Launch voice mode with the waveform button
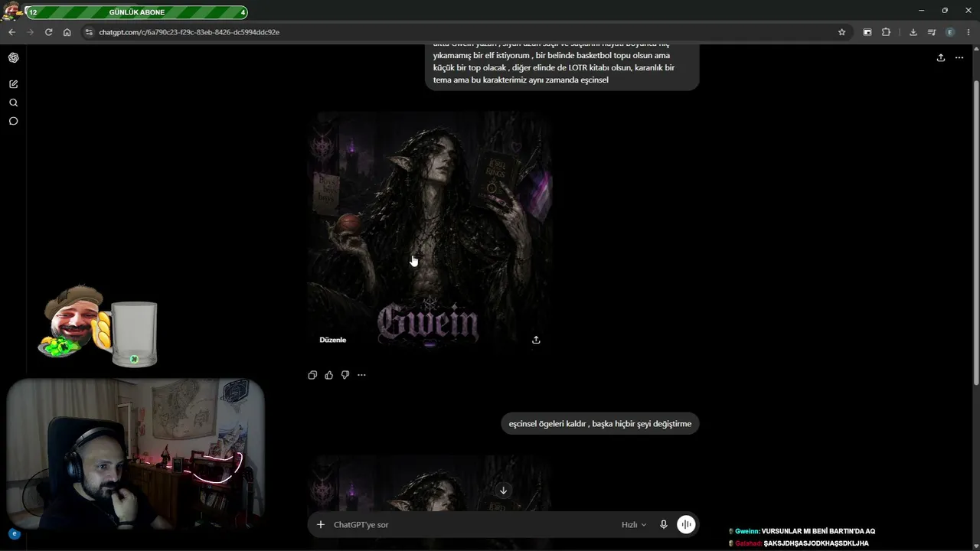This screenshot has height=551, width=980. point(686,525)
